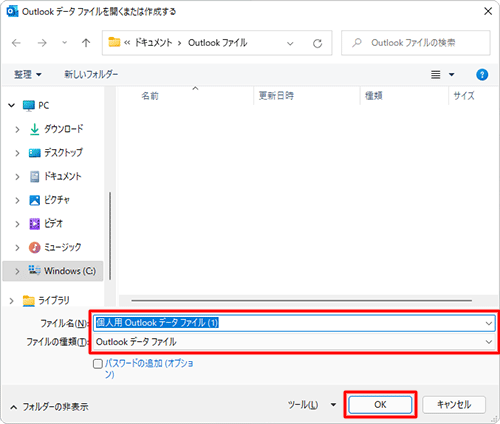The height and width of the screenshot is (424, 500).
Task: Expand the ダウンロード folder node
Action: pyautogui.click(x=17, y=129)
